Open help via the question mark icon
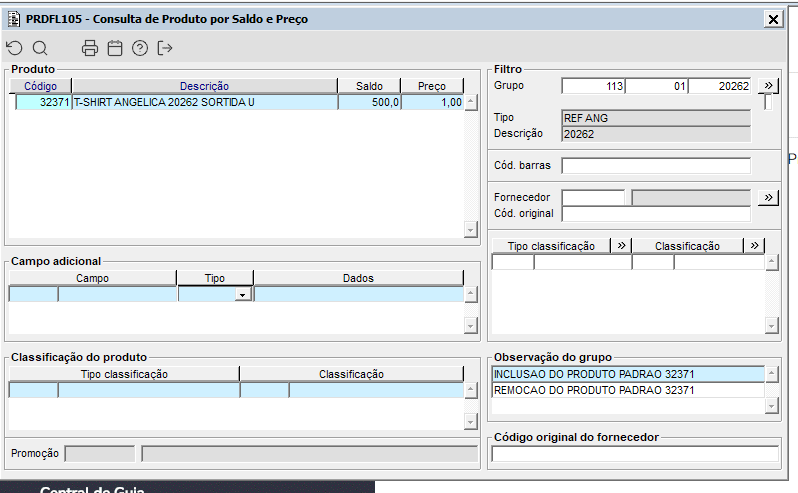This screenshot has height=493, width=798. [x=139, y=48]
